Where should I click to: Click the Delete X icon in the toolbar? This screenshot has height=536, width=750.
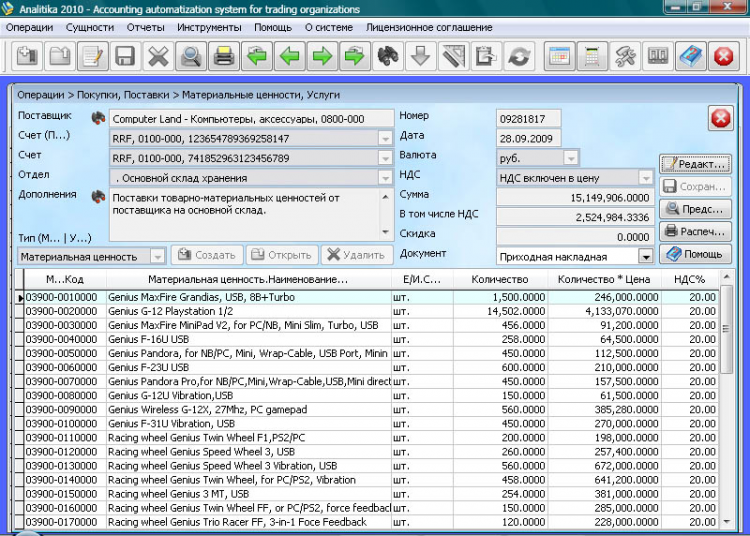[158, 56]
